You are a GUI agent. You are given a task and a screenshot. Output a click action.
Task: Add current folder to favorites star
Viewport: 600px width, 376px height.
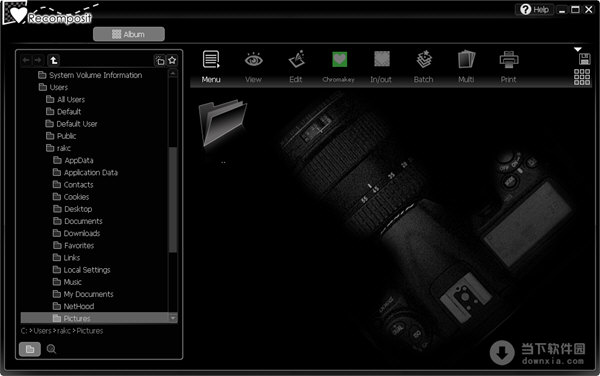tap(172, 60)
